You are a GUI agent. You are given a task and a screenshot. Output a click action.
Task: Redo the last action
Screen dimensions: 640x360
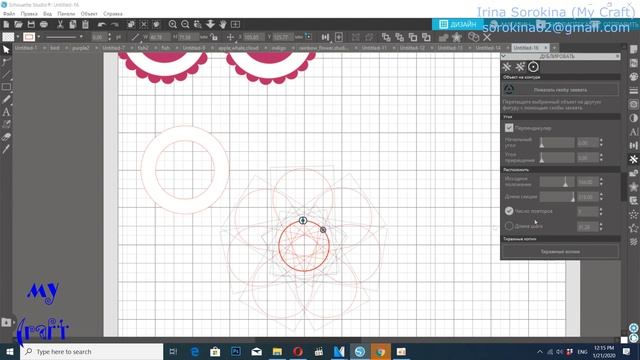tap(115, 24)
